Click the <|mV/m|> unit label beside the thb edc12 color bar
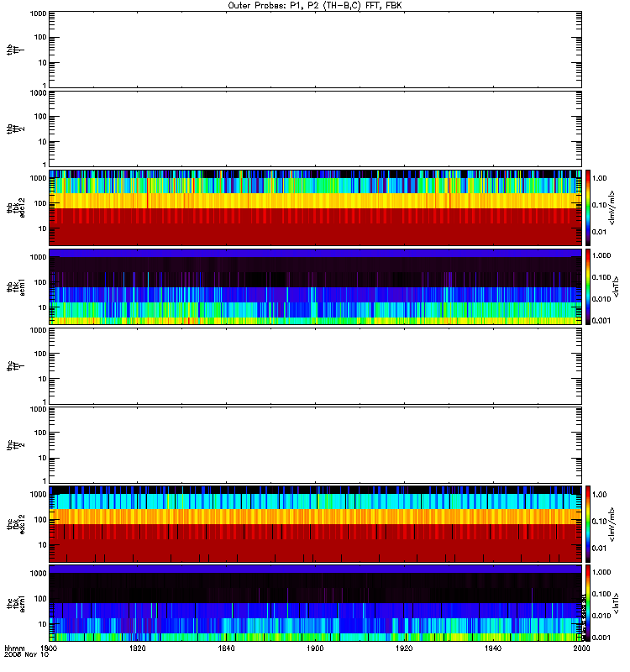This screenshot has width=630, height=672. pos(612,207)
